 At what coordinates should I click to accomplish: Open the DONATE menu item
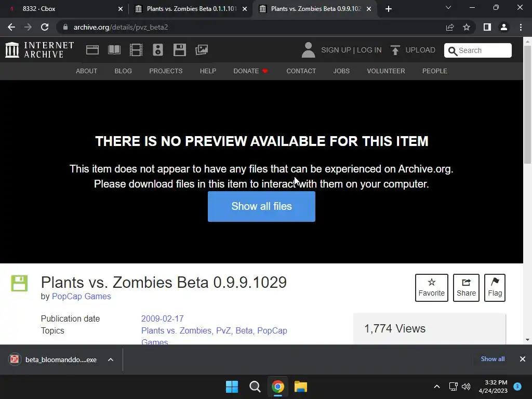[251, 71]
